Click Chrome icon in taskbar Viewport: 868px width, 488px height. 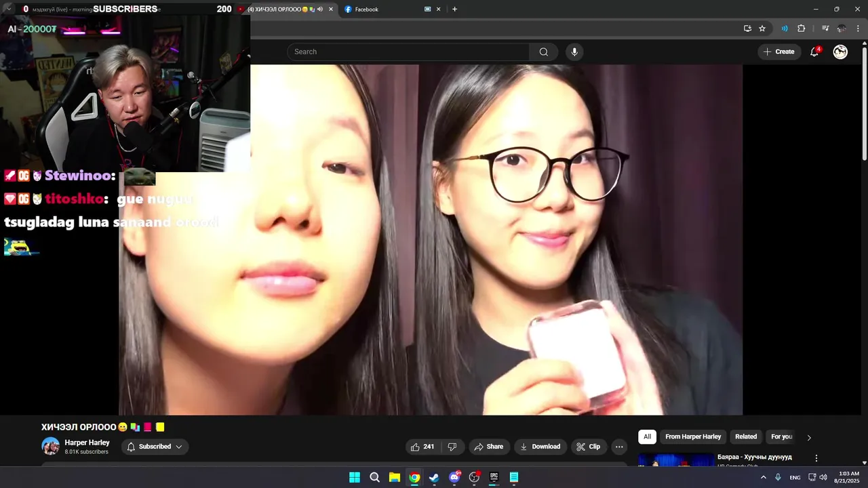pyautogui.click(x=414, y=477)
